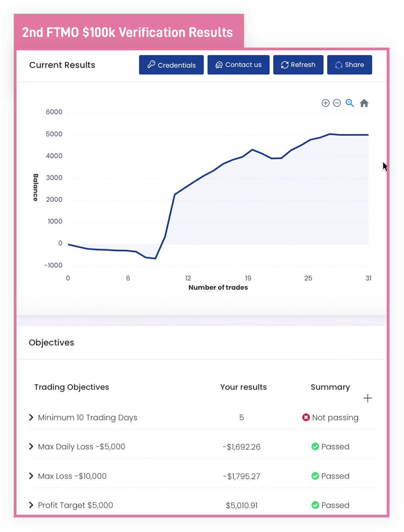The width and height of the screenshot is (404, 532).
Task: Click the Number of trades axis label
Action: [218, 287]
